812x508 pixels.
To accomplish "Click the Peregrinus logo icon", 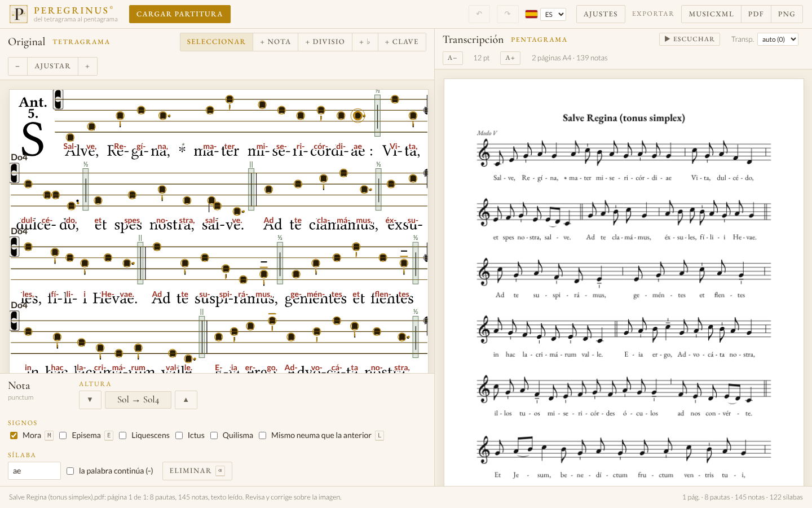I will tap(19, 14).
